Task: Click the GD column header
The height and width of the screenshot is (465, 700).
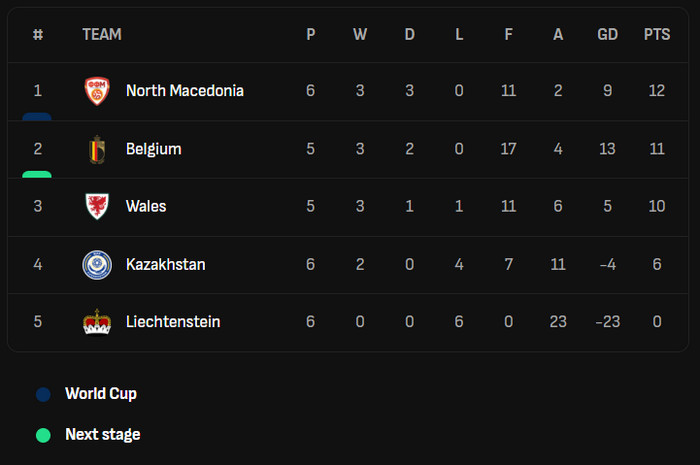Action: click(x=607, y=35)
